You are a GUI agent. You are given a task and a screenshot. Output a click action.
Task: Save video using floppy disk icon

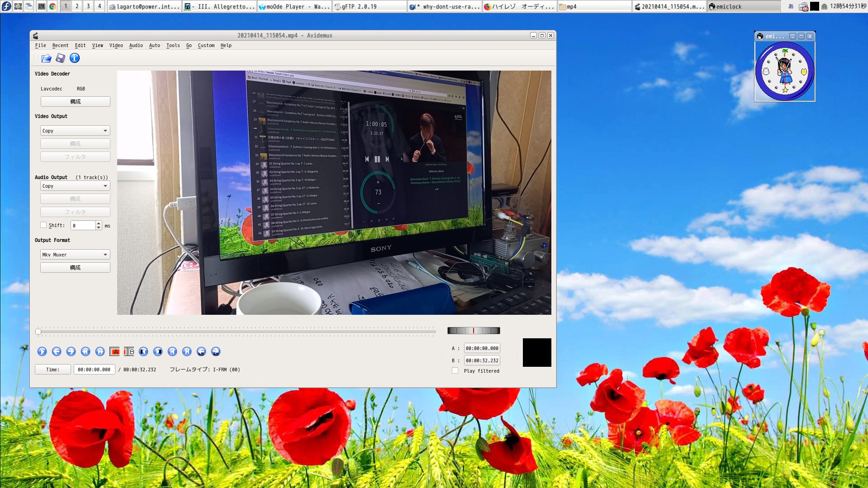coord(60,58)
